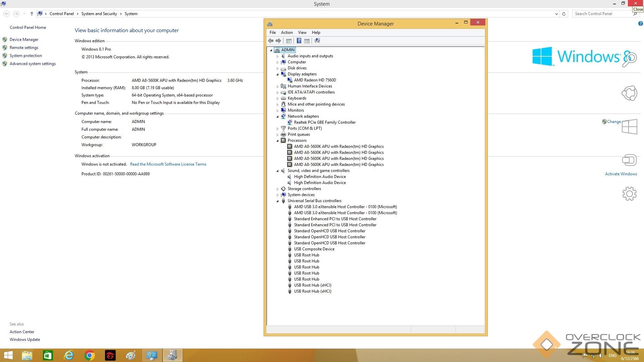The width and height of the screenshot is (644, 362).
Task: Open Internet Explorer from the taskbar
Action: 69,355
